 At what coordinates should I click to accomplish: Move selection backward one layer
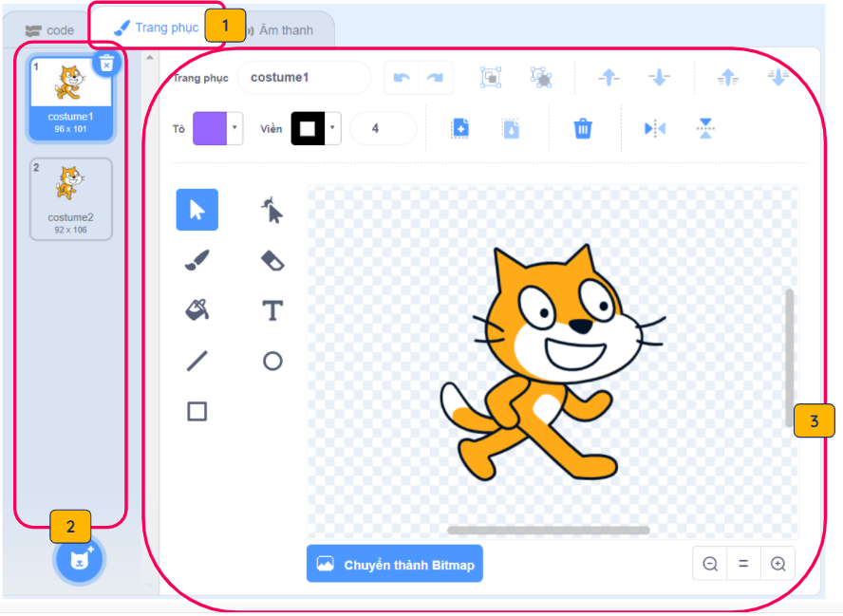coord(659,78)
